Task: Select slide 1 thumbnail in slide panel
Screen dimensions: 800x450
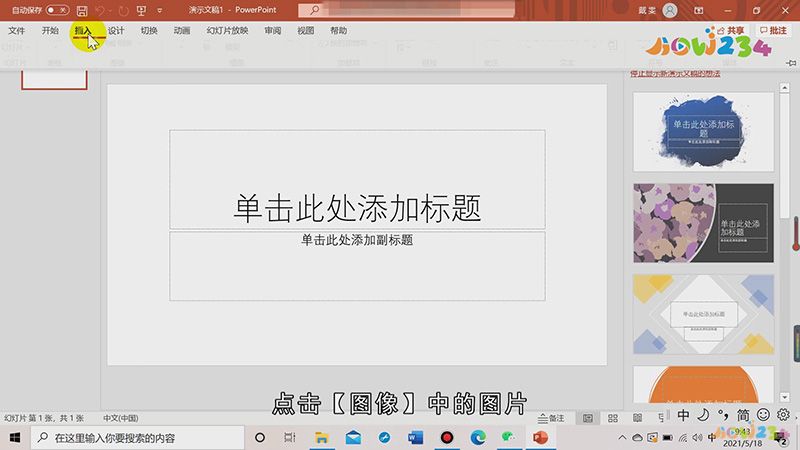Action: tap(54, 80)
